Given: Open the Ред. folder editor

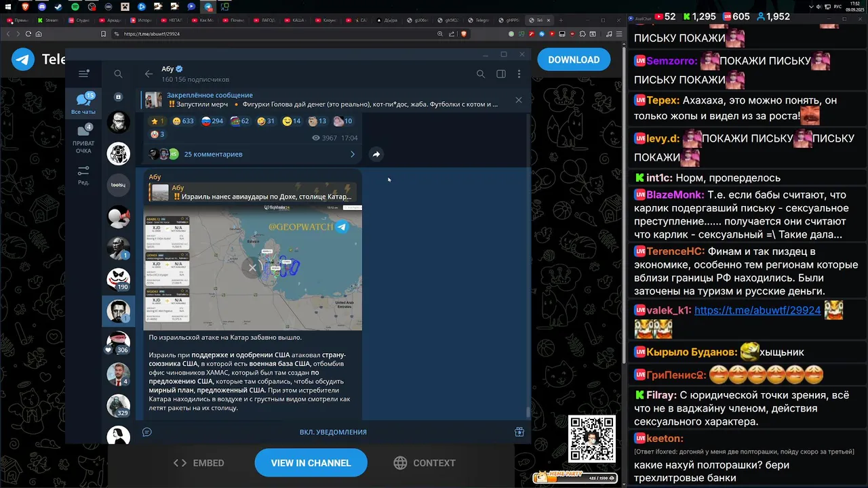Looking at the screenshot, I should (83, 175).
